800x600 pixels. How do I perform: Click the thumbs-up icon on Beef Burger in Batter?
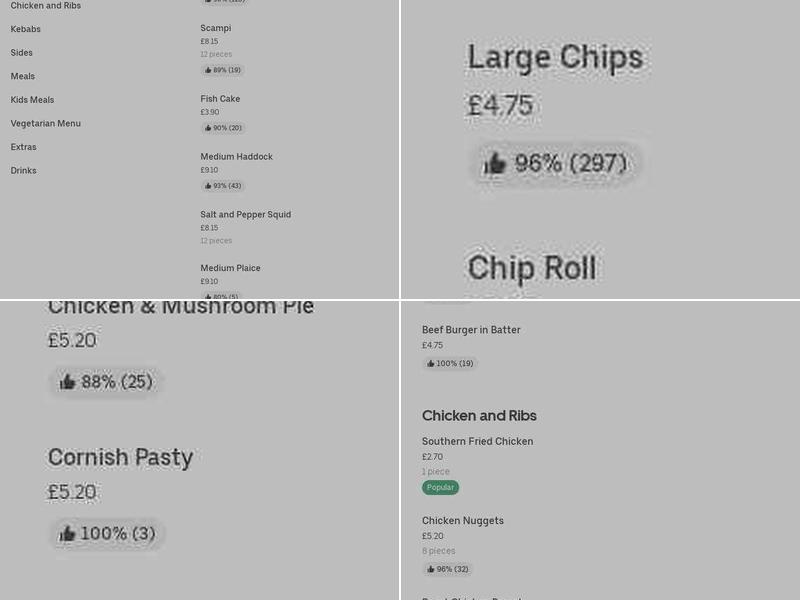(x=430, y=363)
